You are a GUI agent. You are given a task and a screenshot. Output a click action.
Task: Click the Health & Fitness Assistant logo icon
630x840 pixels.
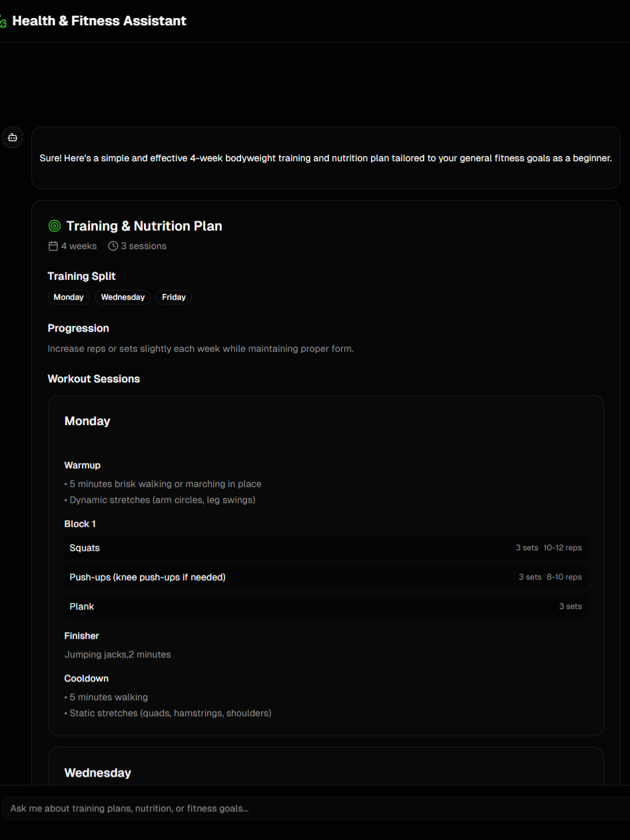tap(3, 21)
